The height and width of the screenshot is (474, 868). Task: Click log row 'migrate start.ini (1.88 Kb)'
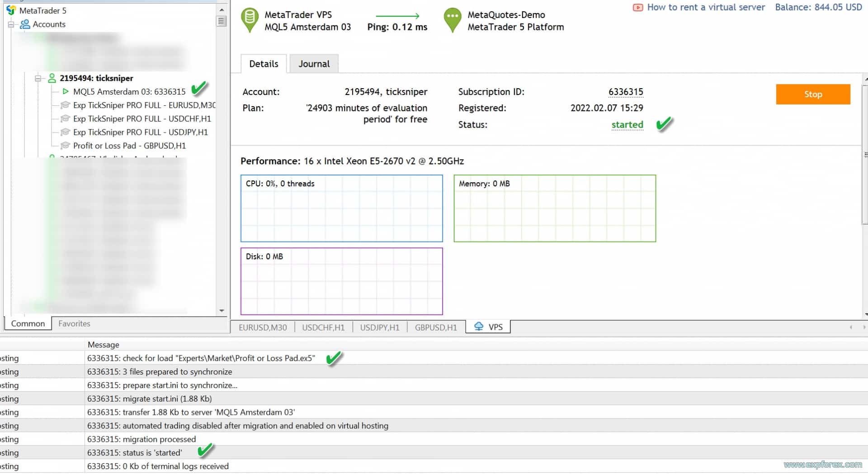[x=434, y=398]
